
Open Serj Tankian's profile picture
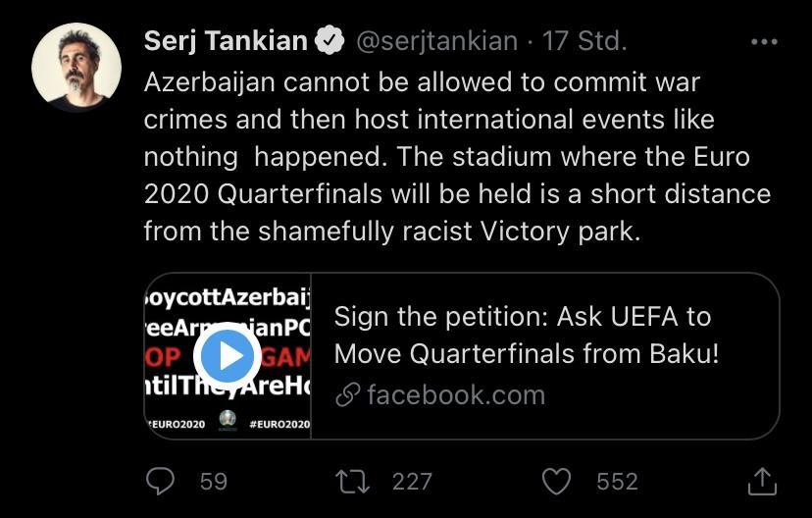[x=76, y=67]
